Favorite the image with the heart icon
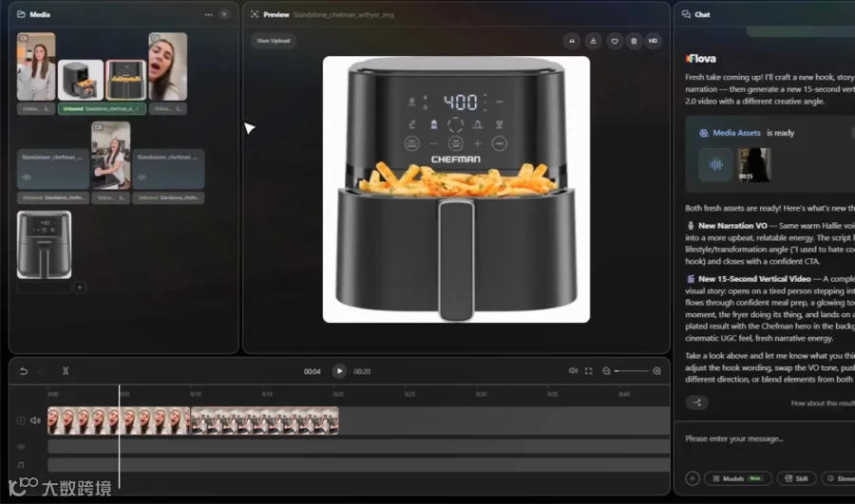 (x=614, y=41)
